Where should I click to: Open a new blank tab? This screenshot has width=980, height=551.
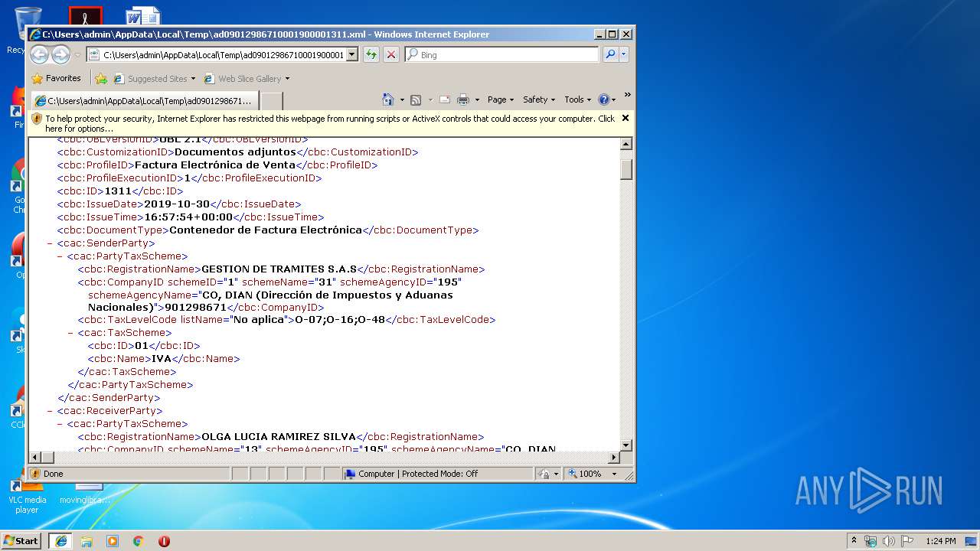pyautogui.click(x=272, y=100)
